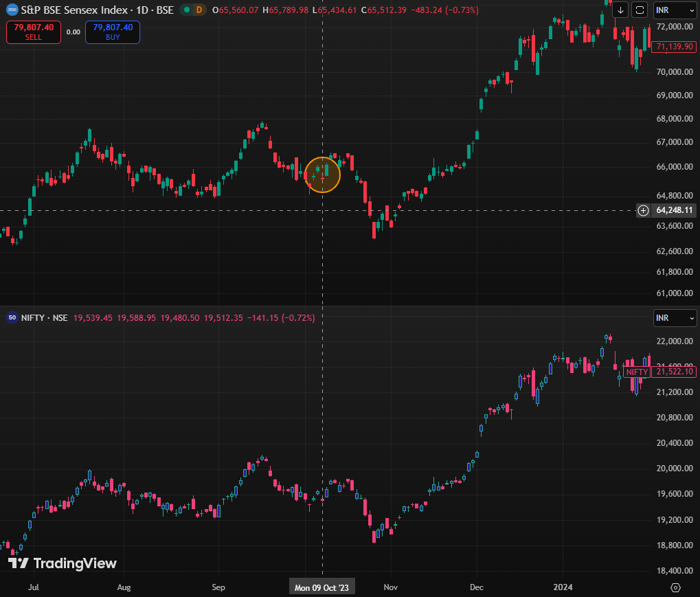The height and width of the screenshot is (597, 700).
Task: Click the down arrow button above the Sensex chart
Action: pos(620,10)
